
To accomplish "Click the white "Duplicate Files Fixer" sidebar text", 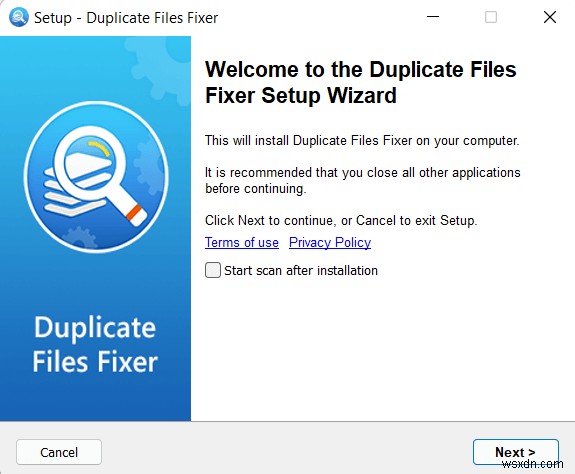I will click(95, 344).
